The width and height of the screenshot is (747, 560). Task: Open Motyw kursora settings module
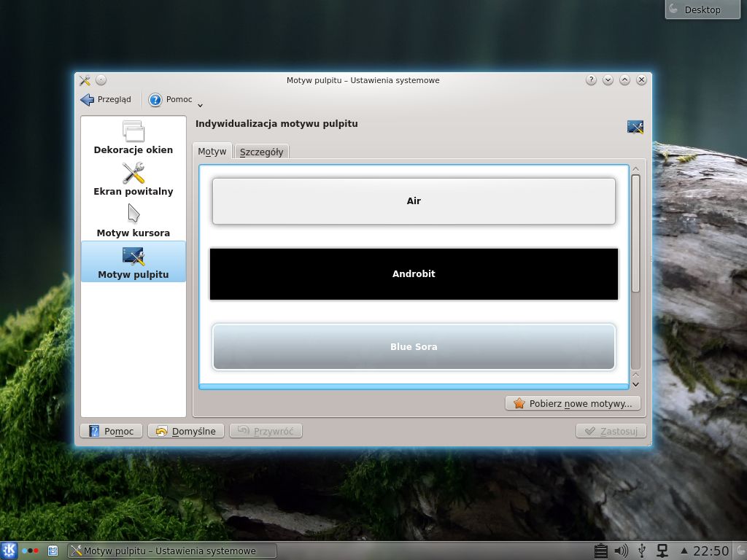click(x=133, y=220)
